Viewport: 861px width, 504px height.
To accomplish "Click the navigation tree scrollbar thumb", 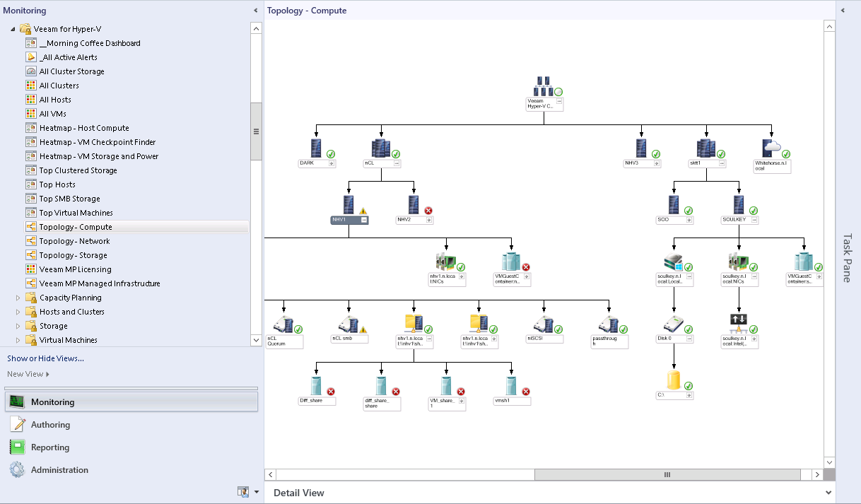I will 256,131.
